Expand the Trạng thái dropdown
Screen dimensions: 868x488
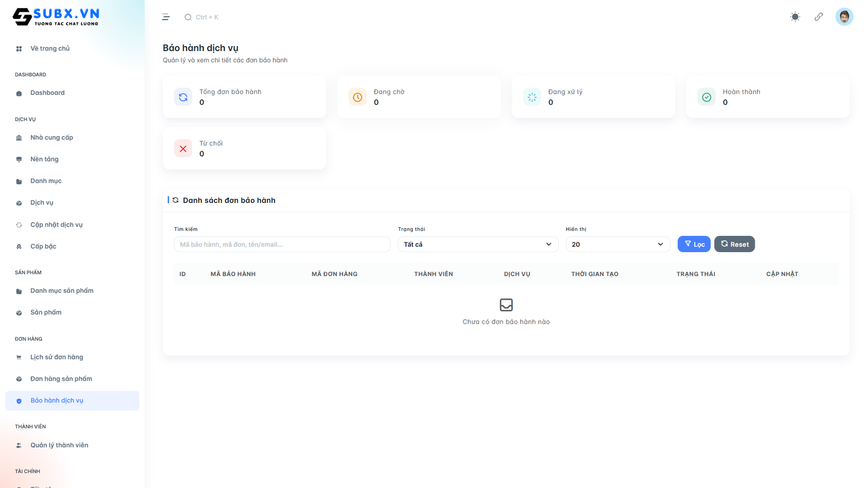pyautogui.click(x=477, y=245)
